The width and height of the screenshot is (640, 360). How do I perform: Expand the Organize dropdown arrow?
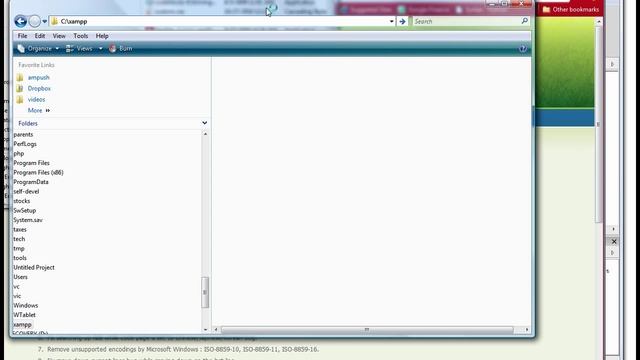(x=57, y=49)
